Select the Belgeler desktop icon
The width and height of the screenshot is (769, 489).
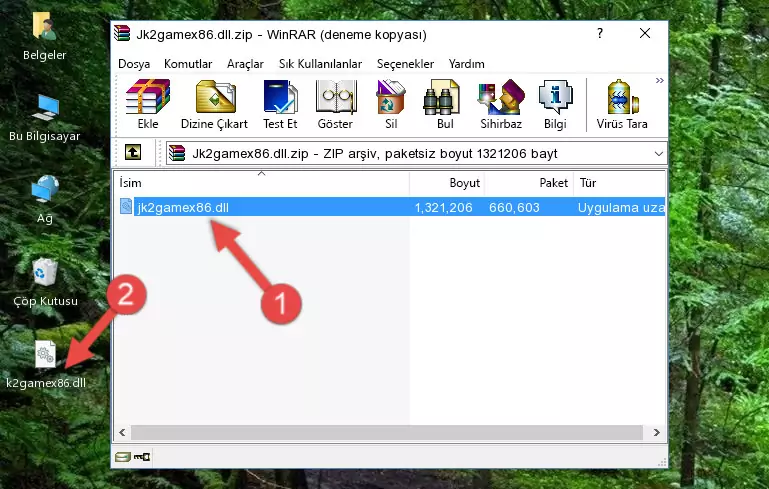click(x=45, y=36)
